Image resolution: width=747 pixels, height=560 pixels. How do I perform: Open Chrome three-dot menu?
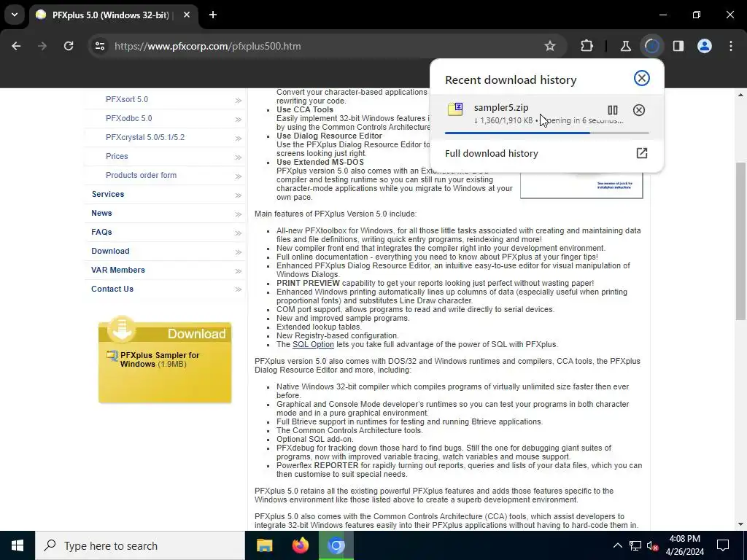click(x=731, y=46)
